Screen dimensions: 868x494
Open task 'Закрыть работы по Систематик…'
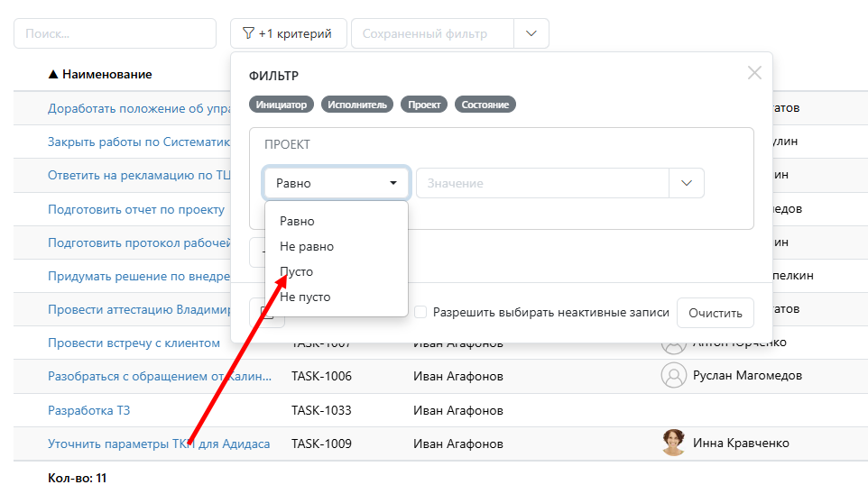click(x=139, y=142)
